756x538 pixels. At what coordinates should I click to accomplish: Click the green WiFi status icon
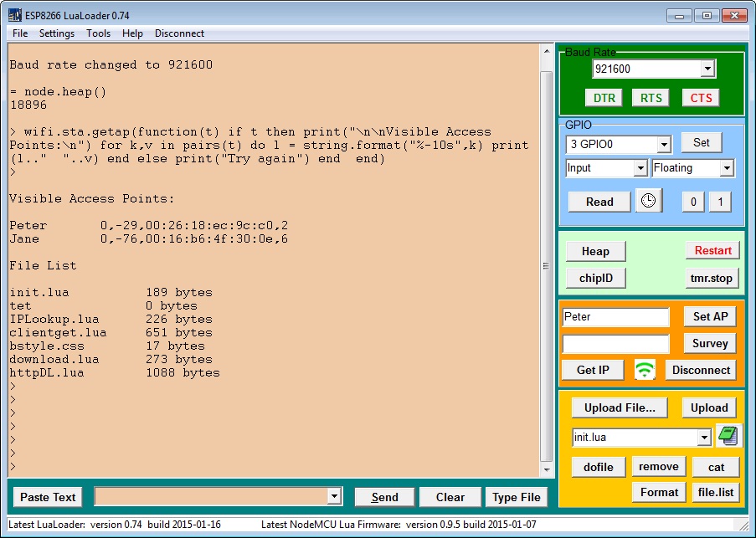[645, 370]
